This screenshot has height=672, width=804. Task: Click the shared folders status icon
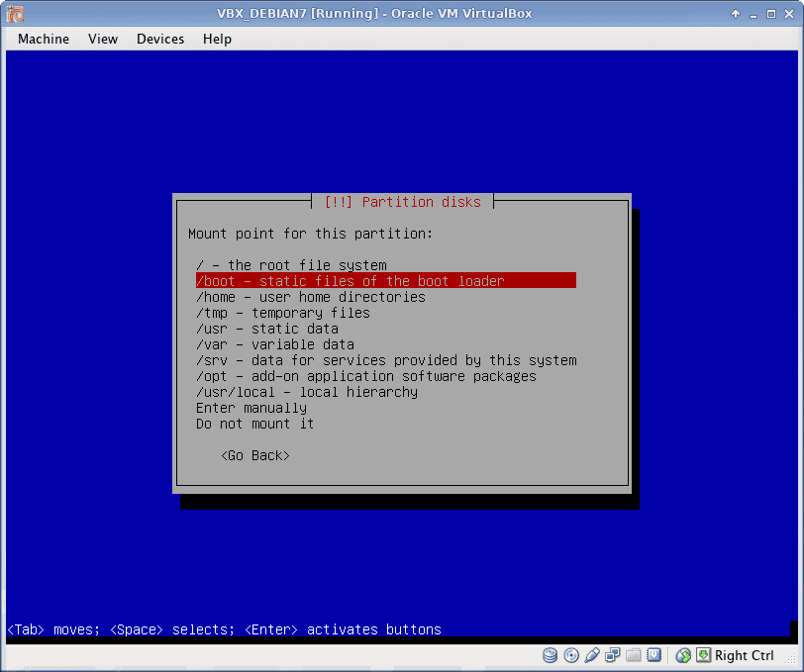pyautogui.click(x=634, y=655)
